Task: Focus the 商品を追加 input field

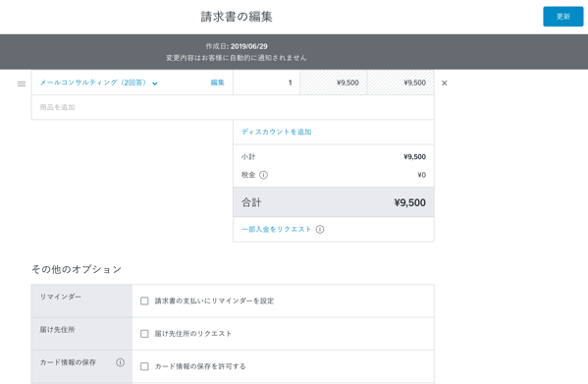Action: point(233,107)
